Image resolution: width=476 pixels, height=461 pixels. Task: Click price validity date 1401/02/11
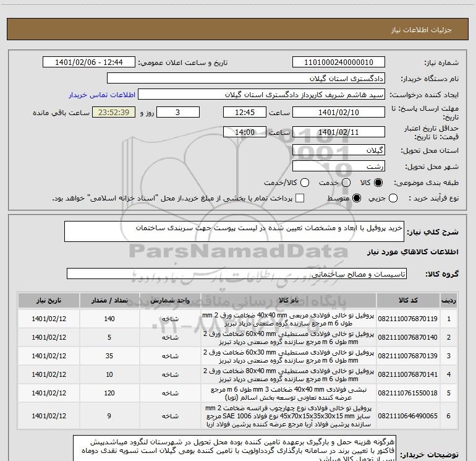[339, 132]
